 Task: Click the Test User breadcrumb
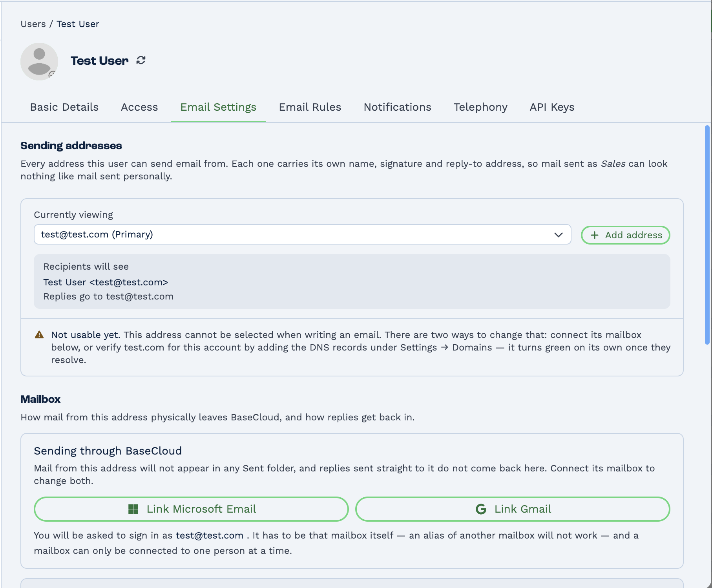[78, 24]
